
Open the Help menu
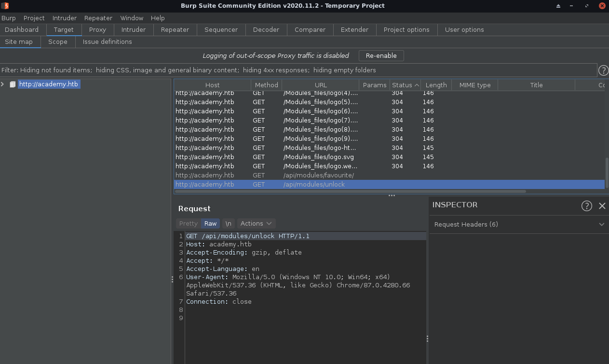158,18
